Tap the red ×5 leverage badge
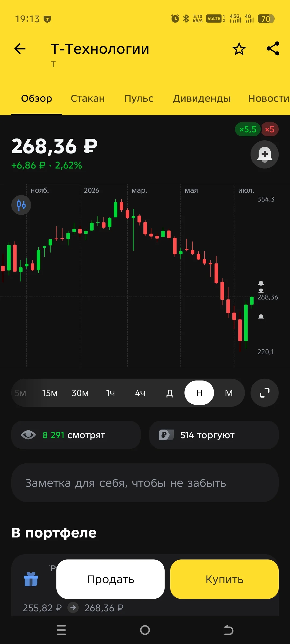Image resolution: width=290 pixels, height=644 pixels. click(270, 129)
